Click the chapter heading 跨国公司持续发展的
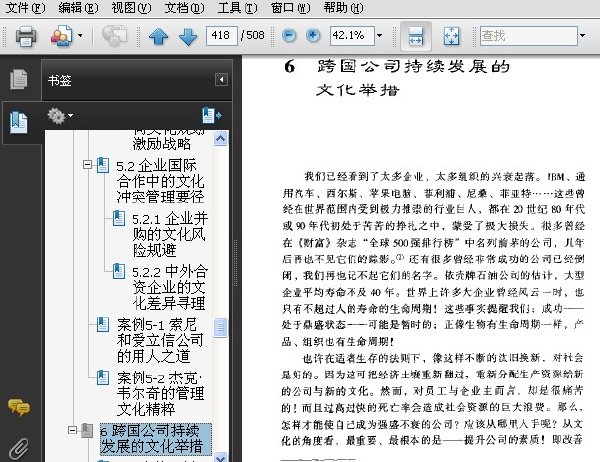Viewport: 600px width, 462px height. (x=414, y=67)
